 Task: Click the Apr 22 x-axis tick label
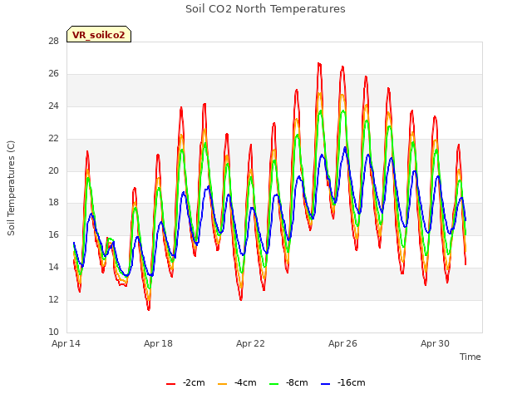point(250,343)
